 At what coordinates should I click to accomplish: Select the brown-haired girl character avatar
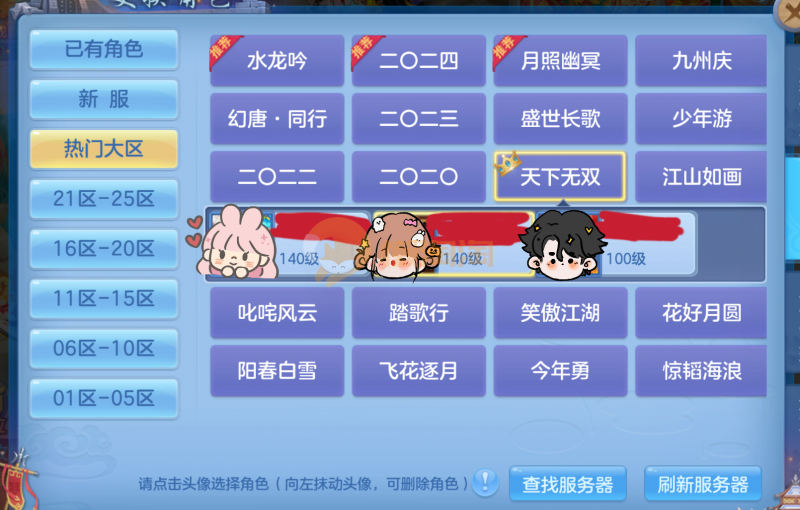(x=397, y=246)
